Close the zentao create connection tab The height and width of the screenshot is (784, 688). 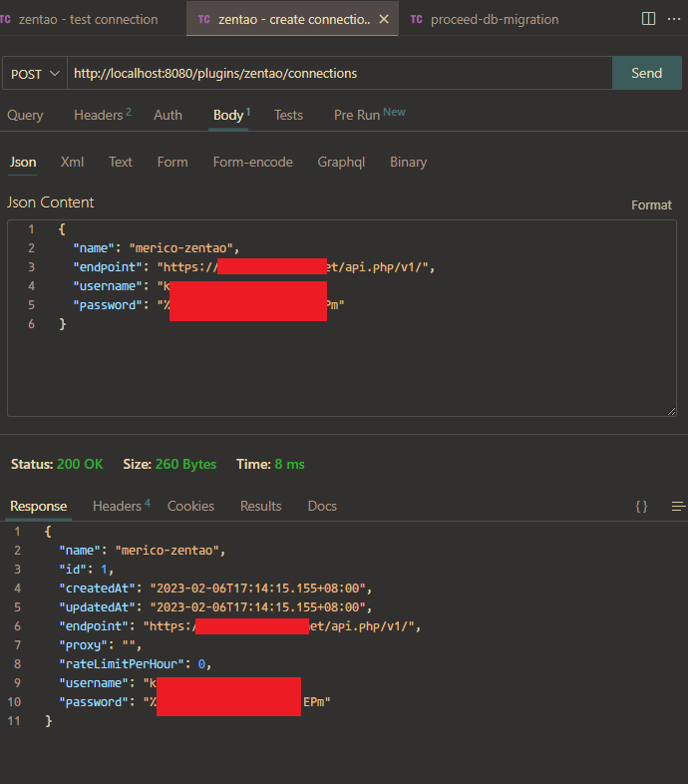[384, 19]
